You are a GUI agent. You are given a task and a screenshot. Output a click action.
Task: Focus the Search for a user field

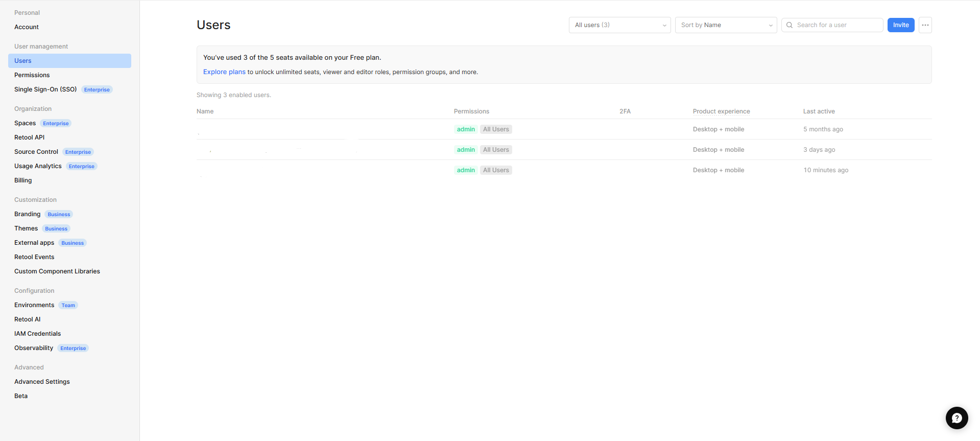pos(832,25)
